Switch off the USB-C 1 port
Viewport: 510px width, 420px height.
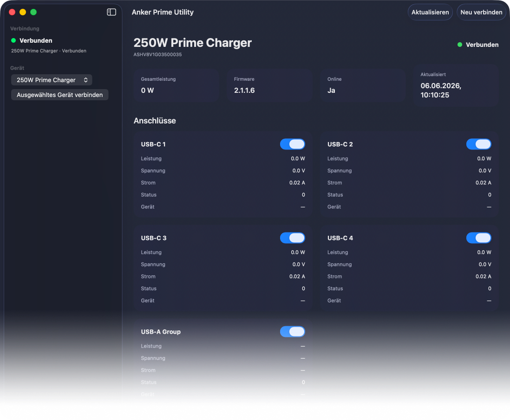tap(293, 144)
